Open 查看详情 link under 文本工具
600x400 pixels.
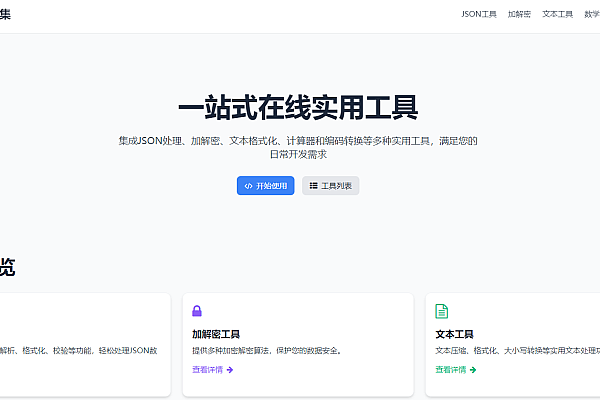click(450, 370)
